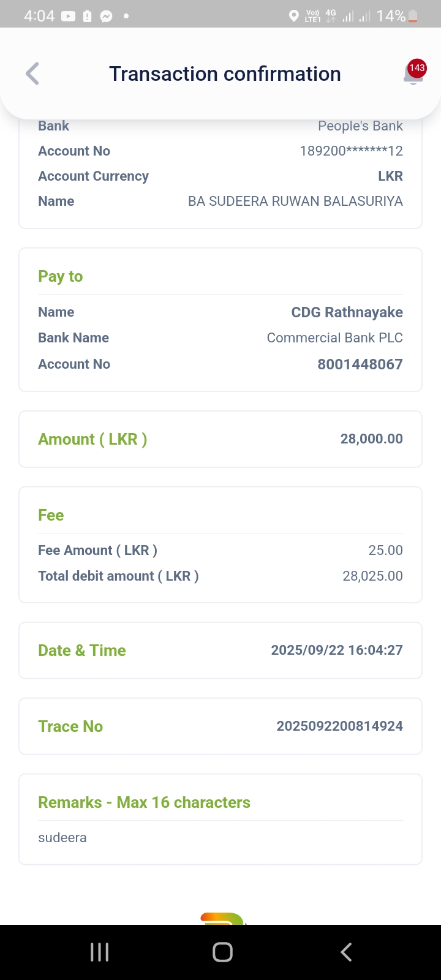The image size is (441, 980).
Task: Open notifications bell with 143 badge
Action: (x=414, y=74)
